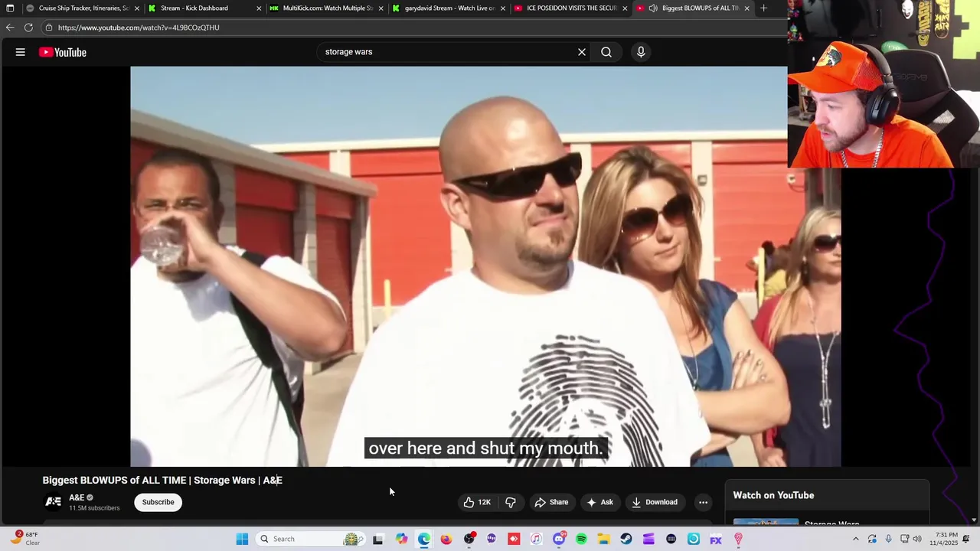Open Microsoft Edge from taskbar
980x551 pixels.
tap(423, 539)
